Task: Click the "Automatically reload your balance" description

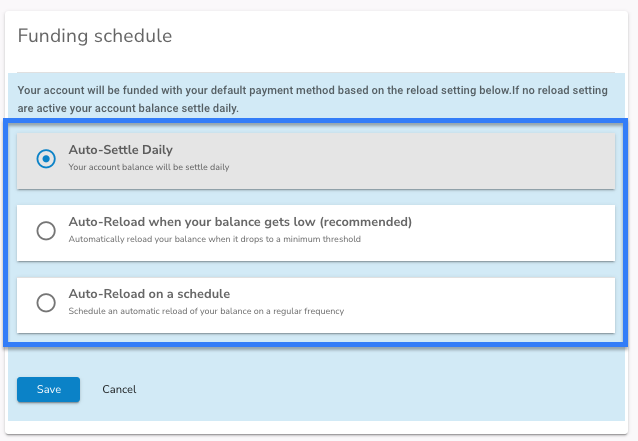Action: tap(214, 239)
